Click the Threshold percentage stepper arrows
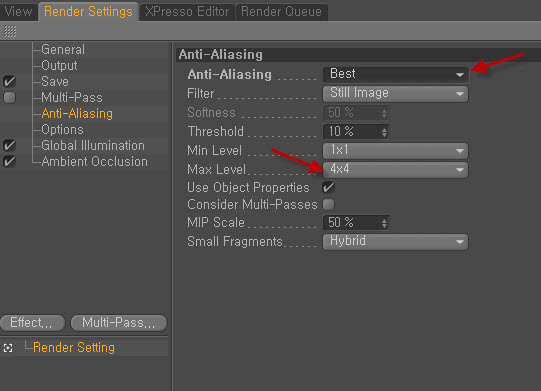 tap(384, 132)
